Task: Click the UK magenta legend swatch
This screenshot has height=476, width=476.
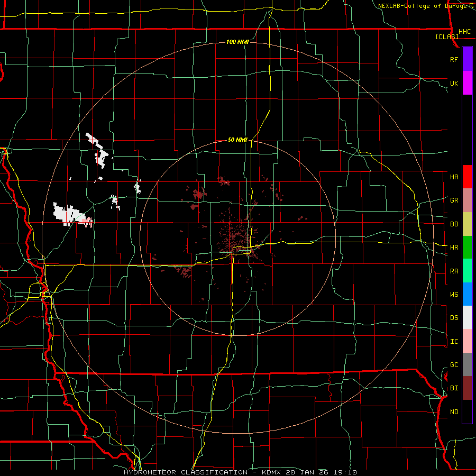Action: (x=467, y=83)
